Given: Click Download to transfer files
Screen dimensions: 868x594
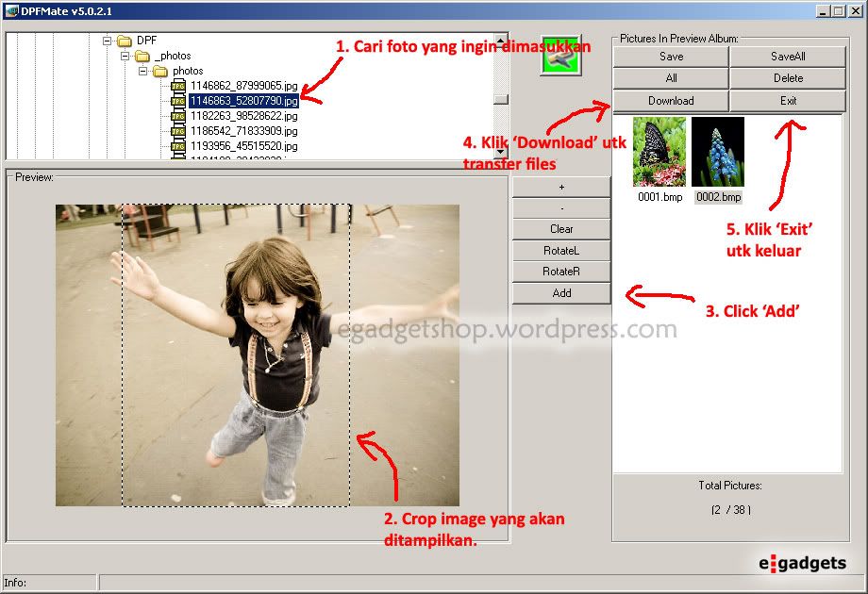Looking at the screenshot, I should pyautogui.click(x=671, y=101).
